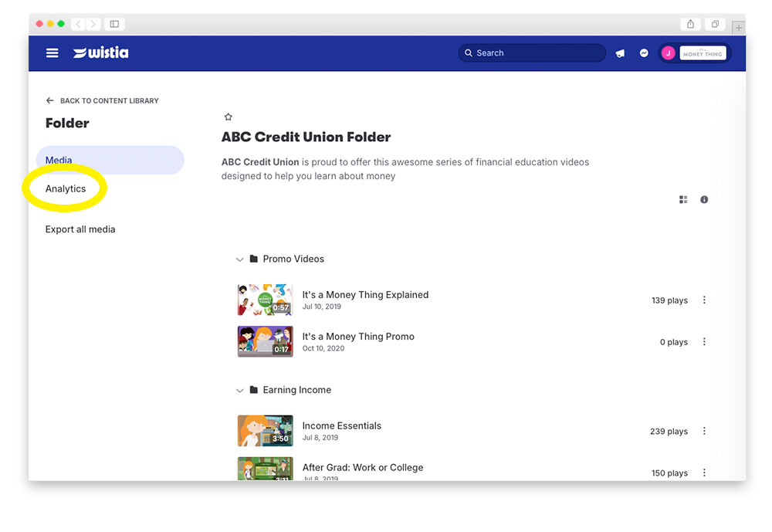Open options menu for After Grad: Work or College

click(x=705, y=473)
